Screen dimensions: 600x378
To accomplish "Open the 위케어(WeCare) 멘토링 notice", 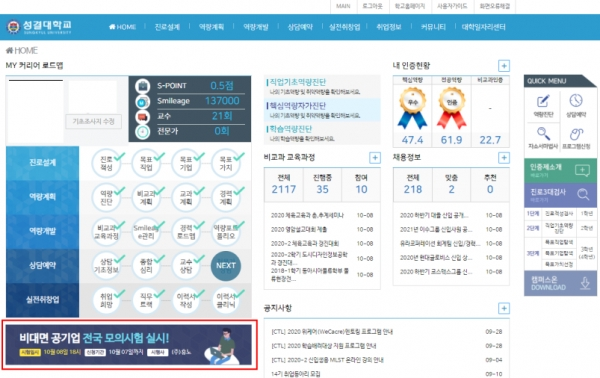I will tap(332, 332).
